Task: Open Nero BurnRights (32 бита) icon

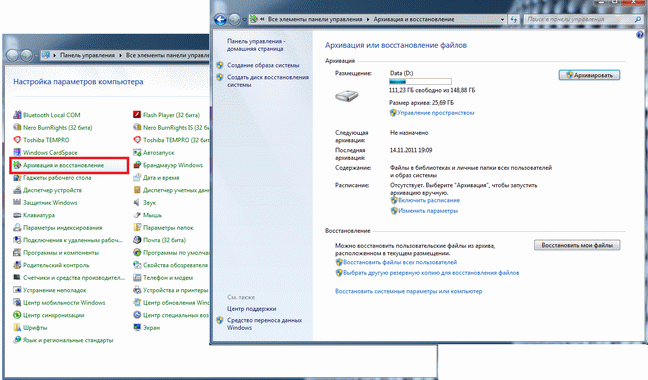Action: point(17,127)
